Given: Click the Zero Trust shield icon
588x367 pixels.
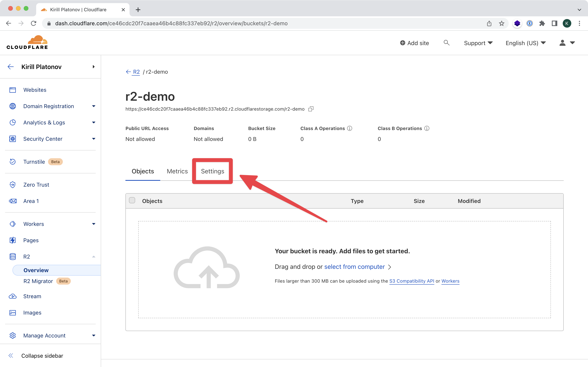Looking at the screenshot, I should coord(13,184).
